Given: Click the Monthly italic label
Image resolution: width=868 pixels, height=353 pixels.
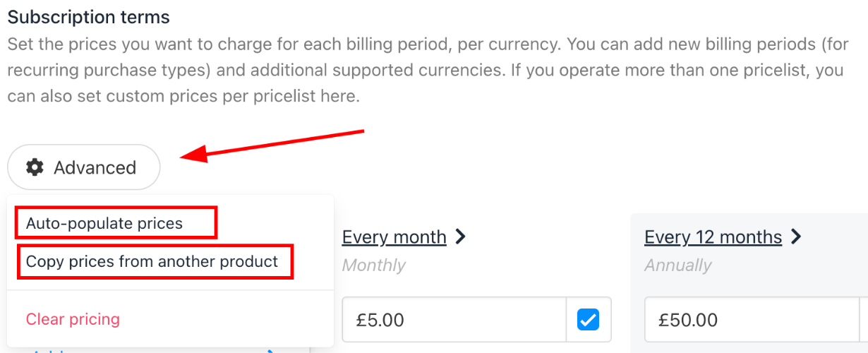Looking at the screenshot, I should (x=374, y=265).
